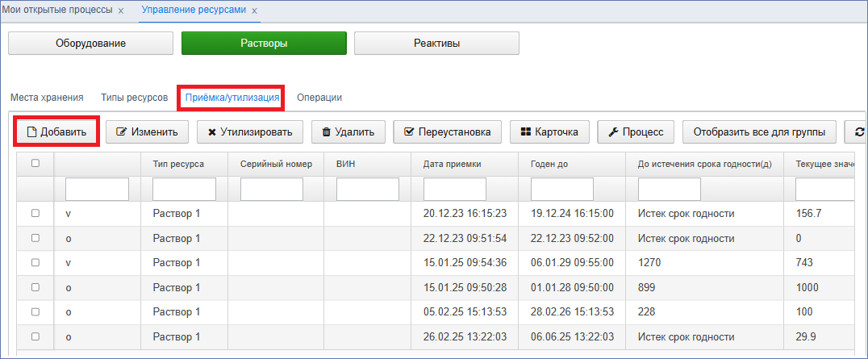Open the green 'Растворы' section

[264, 44]
